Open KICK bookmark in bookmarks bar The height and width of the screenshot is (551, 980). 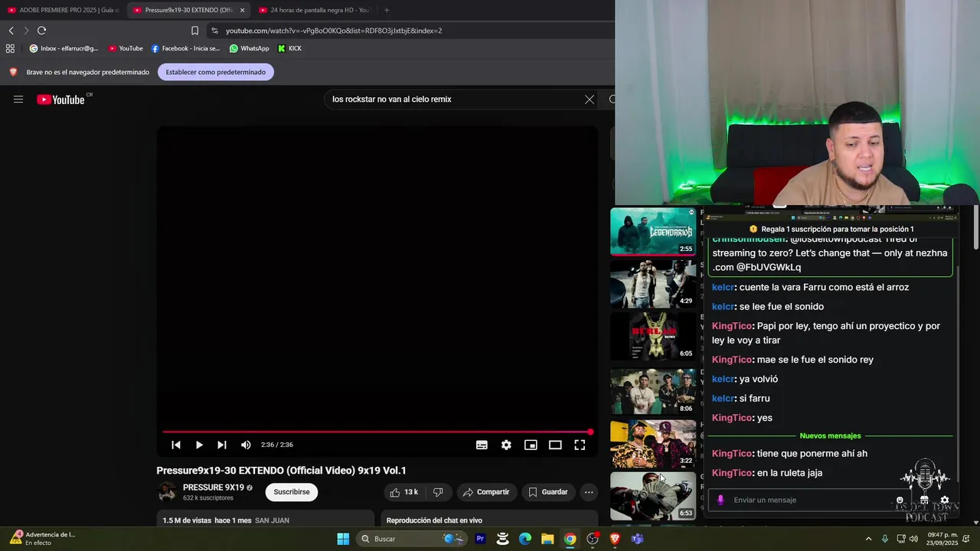click(x=289, y=48)
